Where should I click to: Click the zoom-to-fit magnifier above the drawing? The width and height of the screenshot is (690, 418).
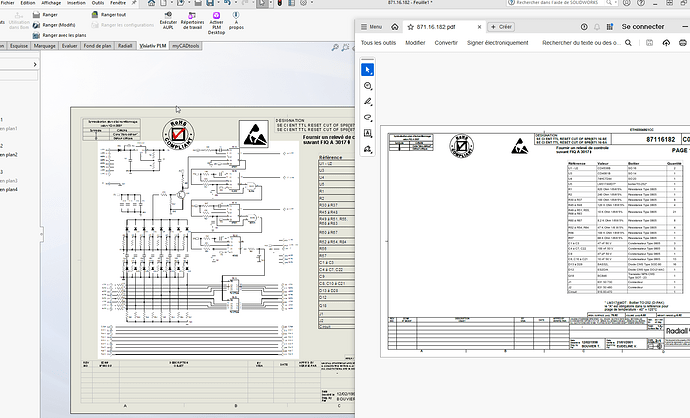click(x=335, y=47)
